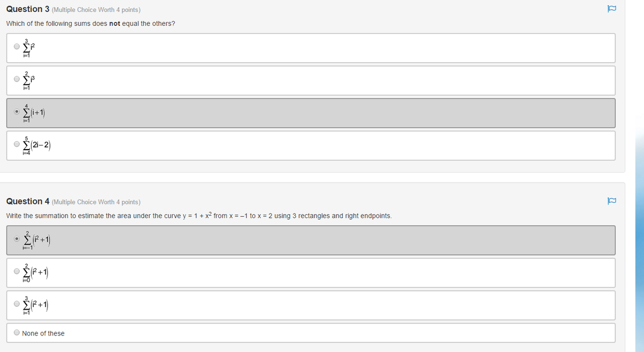This screenshot has height=352, width=644.
Task: Click the 'Write the summation' prompt text
Action: (199, 216)
